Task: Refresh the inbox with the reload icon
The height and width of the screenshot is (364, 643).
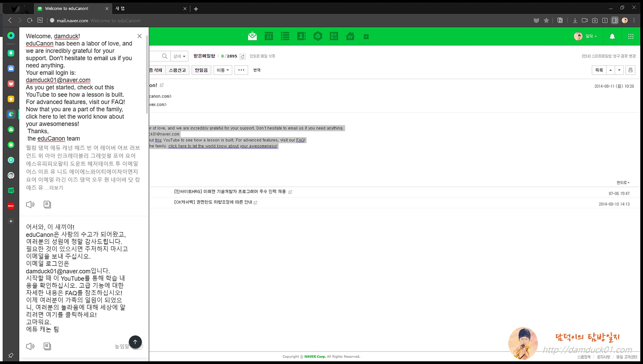Action: 243,56
